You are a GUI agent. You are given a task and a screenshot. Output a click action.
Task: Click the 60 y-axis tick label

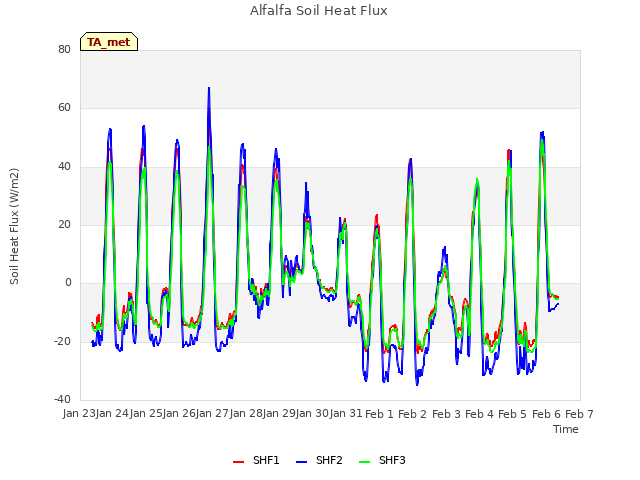[x=64, y=108]
